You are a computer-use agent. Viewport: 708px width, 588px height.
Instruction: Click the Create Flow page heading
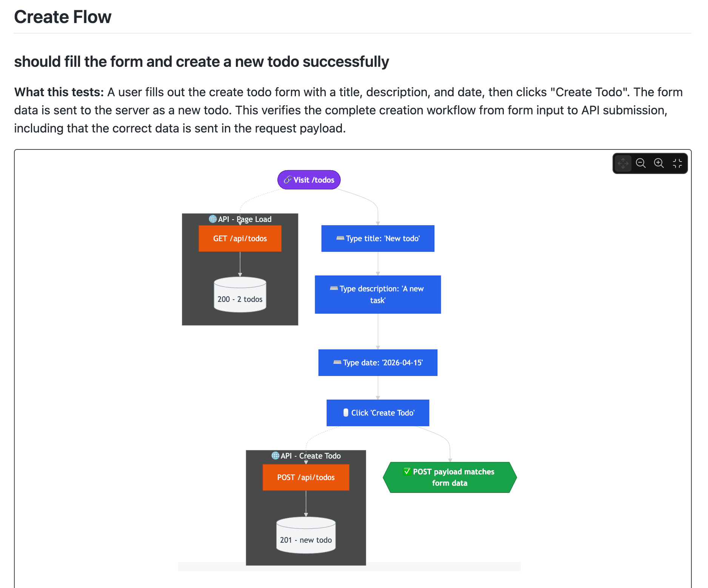point(63,17)
